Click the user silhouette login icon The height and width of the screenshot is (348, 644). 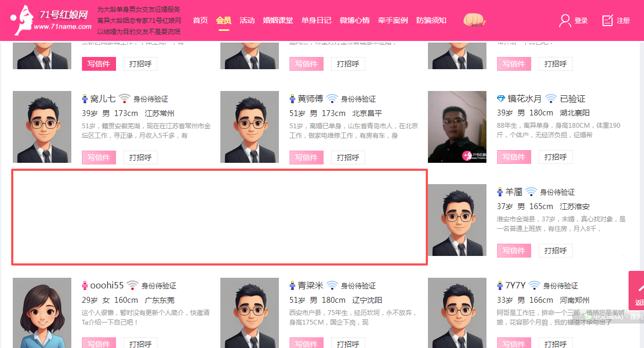565,20
